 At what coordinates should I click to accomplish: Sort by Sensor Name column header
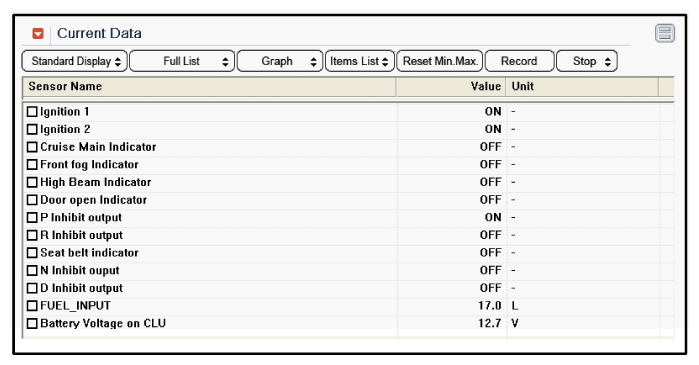209,86
